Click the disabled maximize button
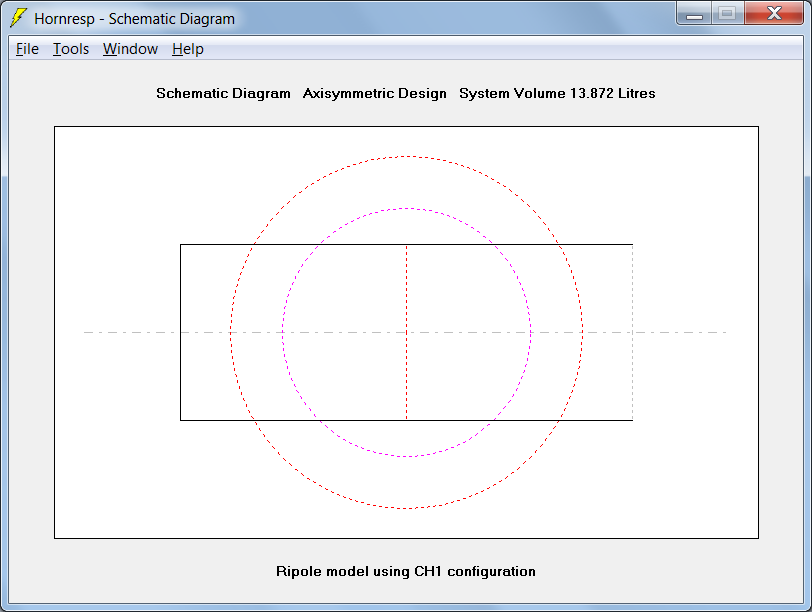The image size is (812, 612). coord(728,13)
